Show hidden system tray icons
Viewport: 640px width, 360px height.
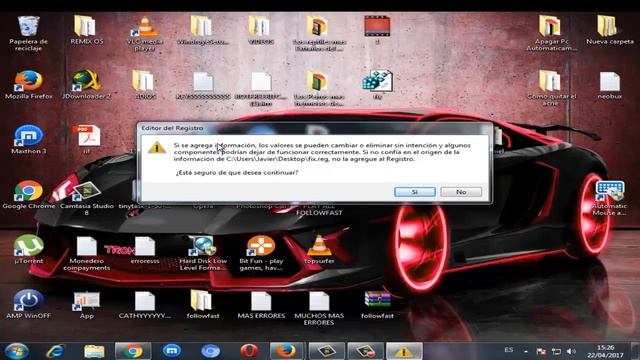(526, 351)
